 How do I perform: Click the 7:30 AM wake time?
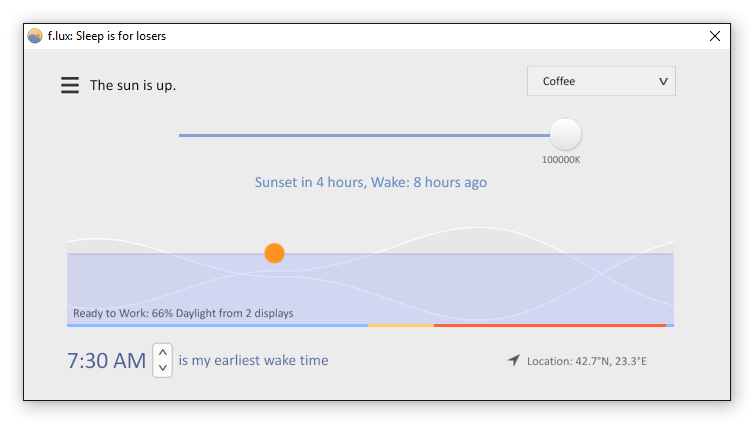point(106,361)
